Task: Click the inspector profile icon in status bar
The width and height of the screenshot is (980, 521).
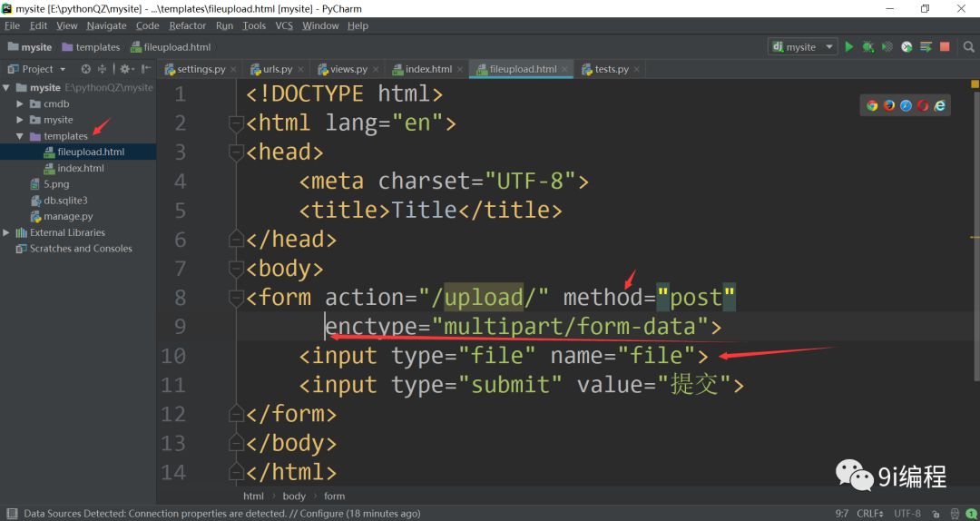Action: pyautogui.click(x=953, y=514)
